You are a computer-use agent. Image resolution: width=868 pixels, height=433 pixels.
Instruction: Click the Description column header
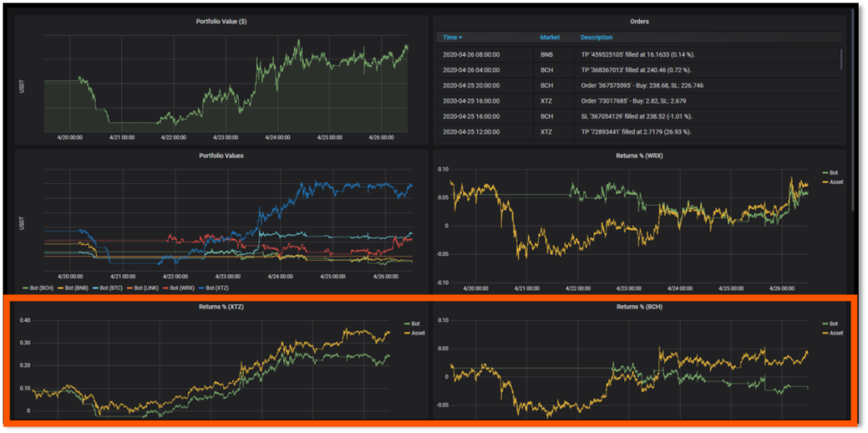point(596,38)
